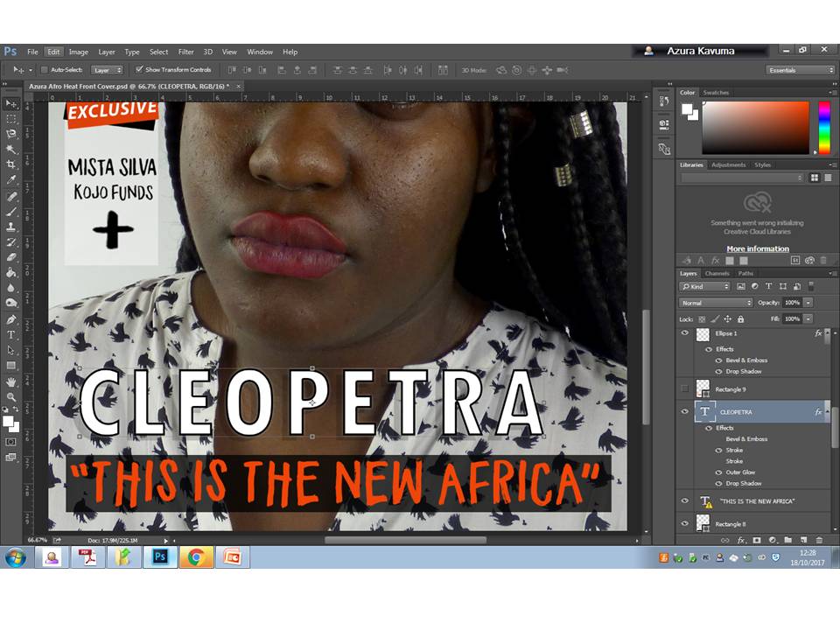Click the rainbow hue slider strip
The image size is (840, 630).
coord(824,128)
